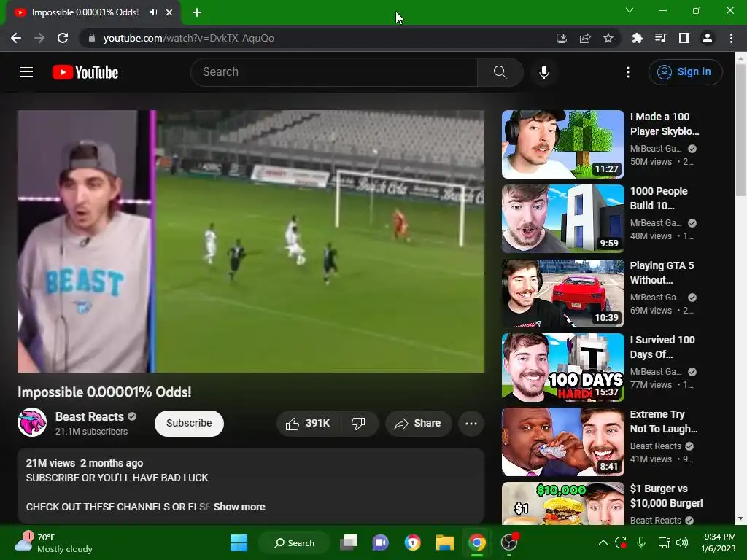Select 'I Made a 100 Player Skyblo...' title
The image size is (747, 560).
tap(665, 124)
